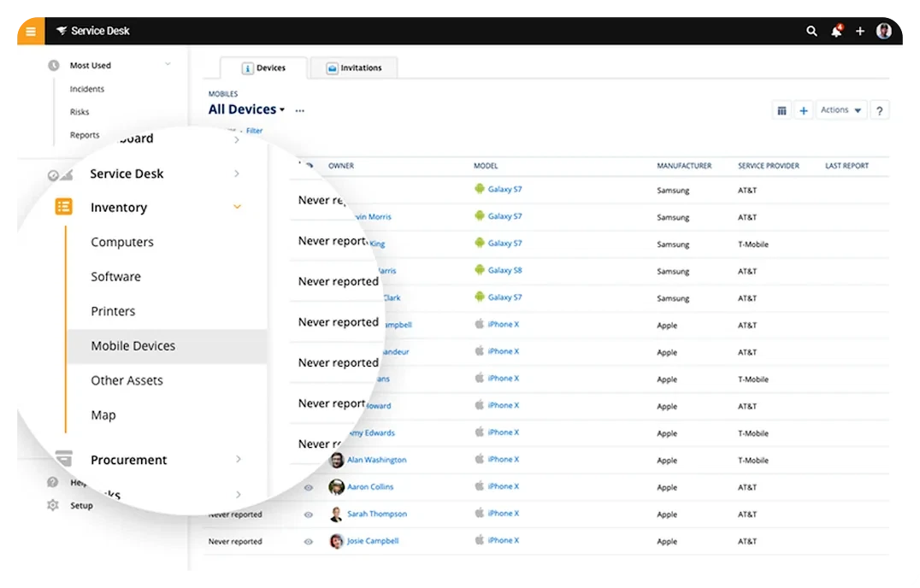Open Setup in sidebar
920x588 pixels.
(x=81, y=505)
